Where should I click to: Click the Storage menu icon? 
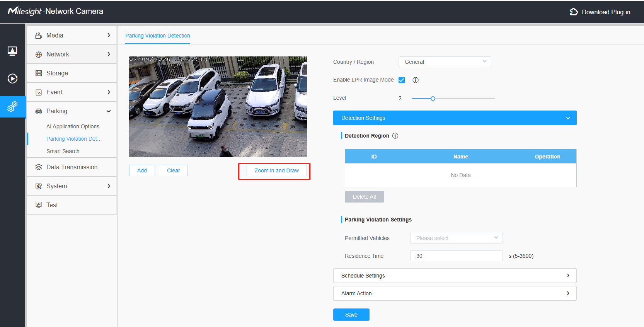coord(39,73)
